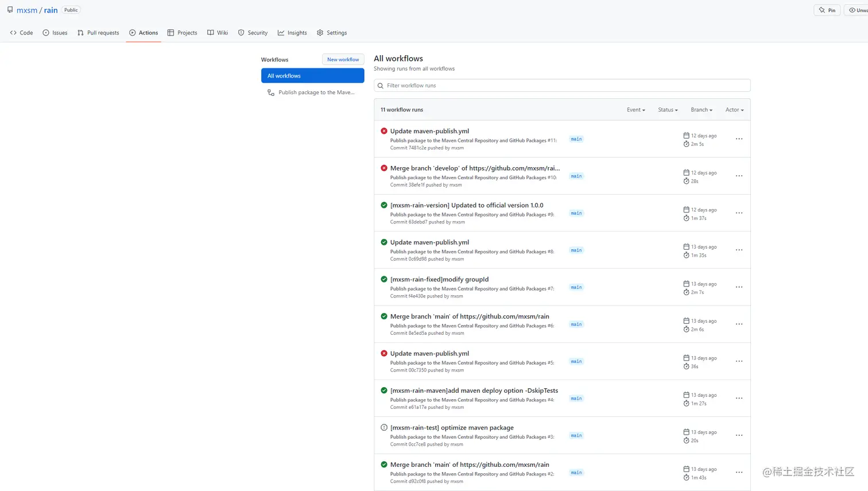This screenshot has height=491, width=868.
Task: Click cancelled status icon of run #3
Action: [384, 427]
